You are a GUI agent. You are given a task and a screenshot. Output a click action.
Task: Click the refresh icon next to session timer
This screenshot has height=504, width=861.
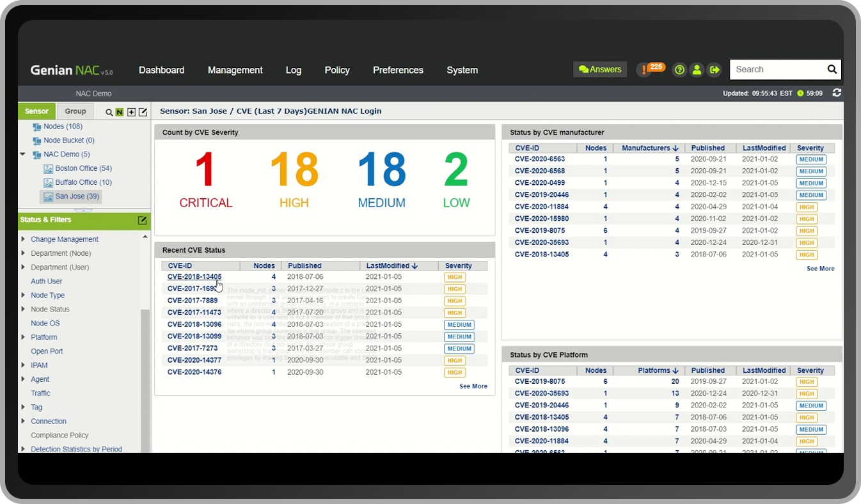(837, 93)
